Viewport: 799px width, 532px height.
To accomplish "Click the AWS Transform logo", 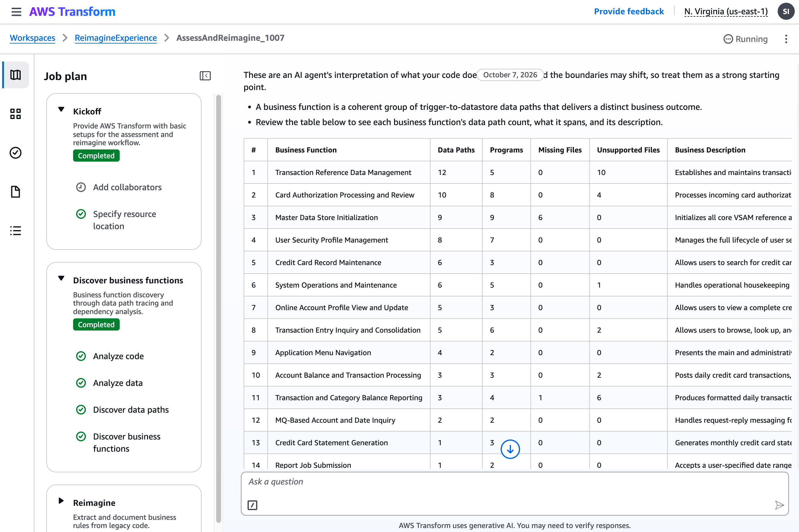I will [72, 12].
